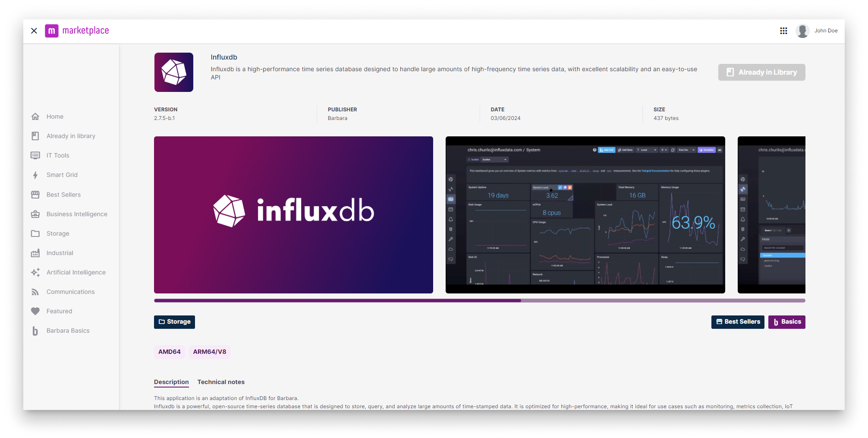Open the dashboard screenshot thumbnail
This screenshot has width=868, height=438.
pyautogui.click(x=585, y=214)
